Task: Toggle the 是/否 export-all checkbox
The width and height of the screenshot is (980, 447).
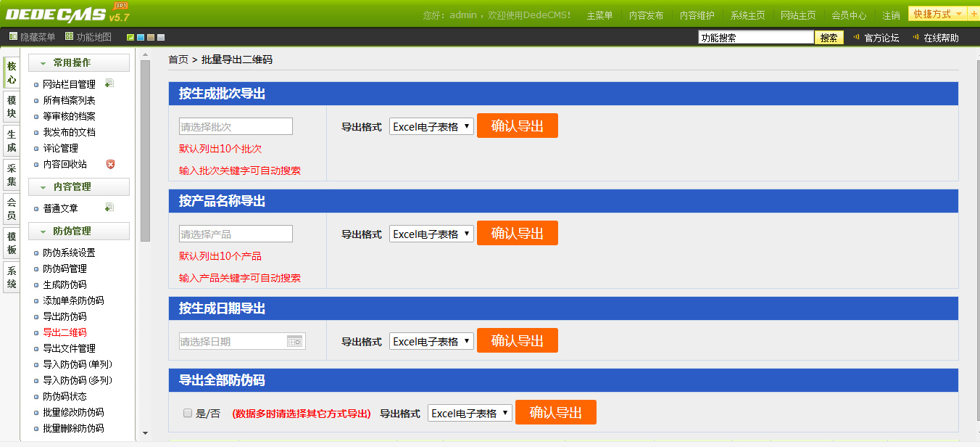Action: (188, 413)
